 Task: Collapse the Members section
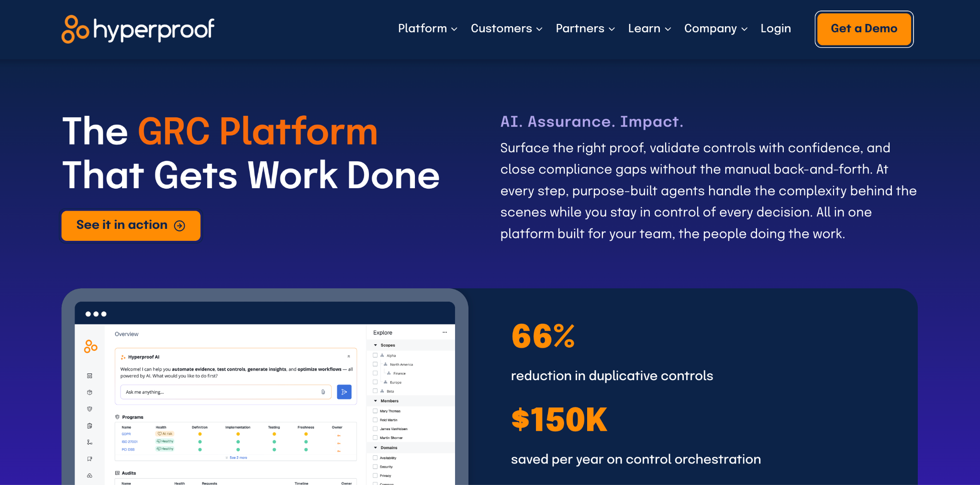pos(376,401)
